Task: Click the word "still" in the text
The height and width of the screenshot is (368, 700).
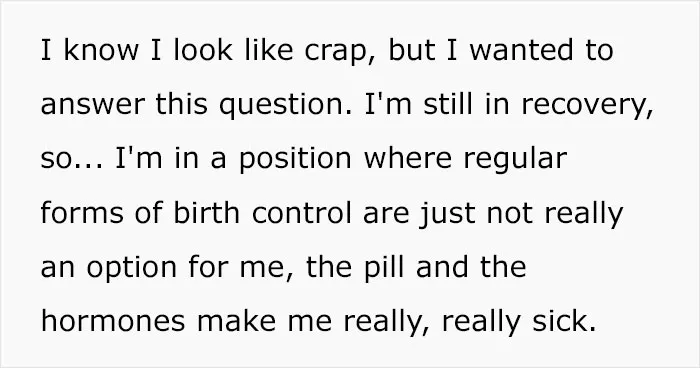Action: point(448,104)
